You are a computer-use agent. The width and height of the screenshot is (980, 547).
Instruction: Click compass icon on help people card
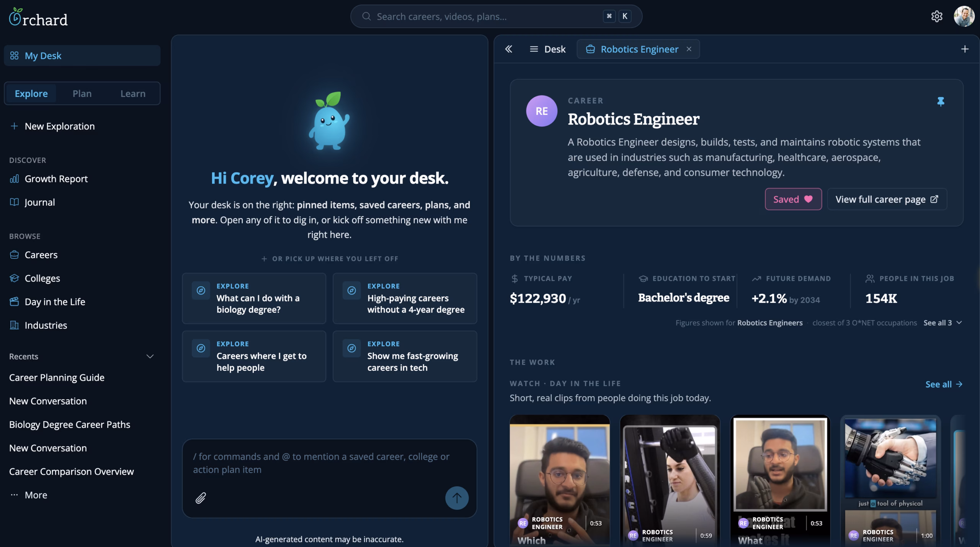pyautogui.click(x=201, y=349)
